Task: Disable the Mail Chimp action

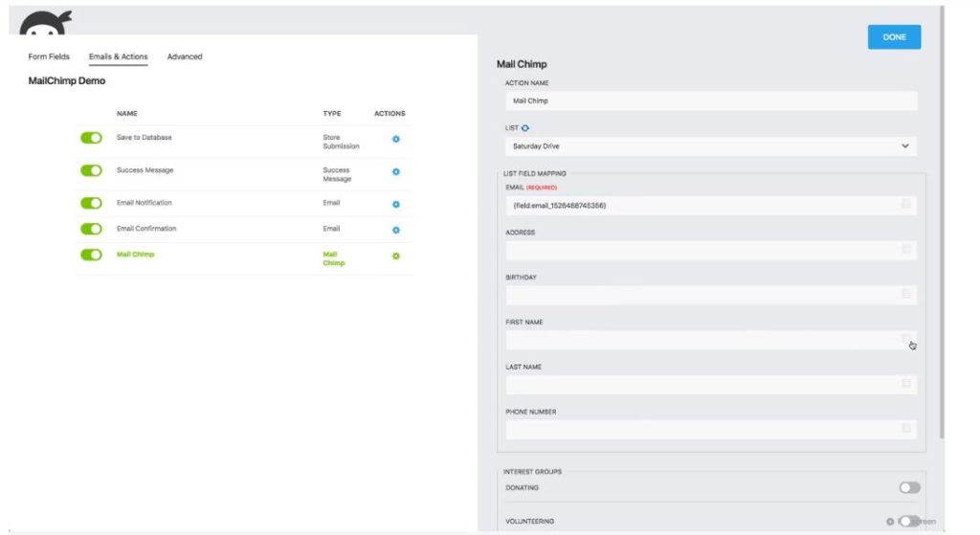Action: (x=91, y=255)
